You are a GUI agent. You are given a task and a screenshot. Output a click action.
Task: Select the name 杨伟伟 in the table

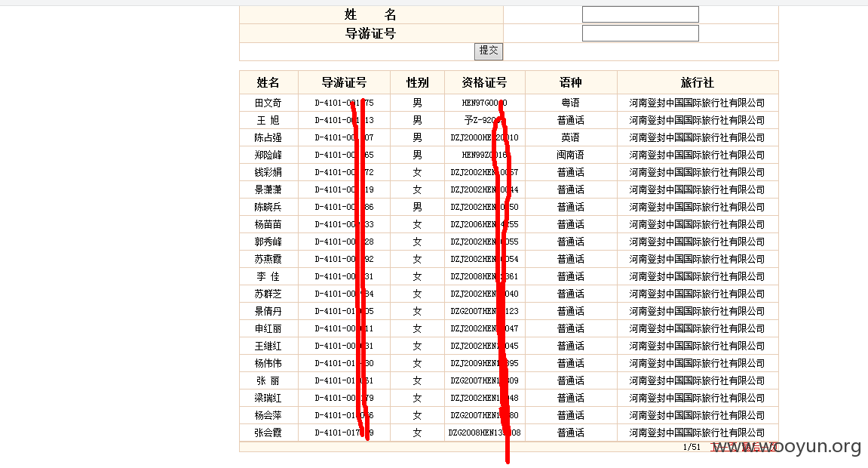pyautogui.click(x=268, y=363)
